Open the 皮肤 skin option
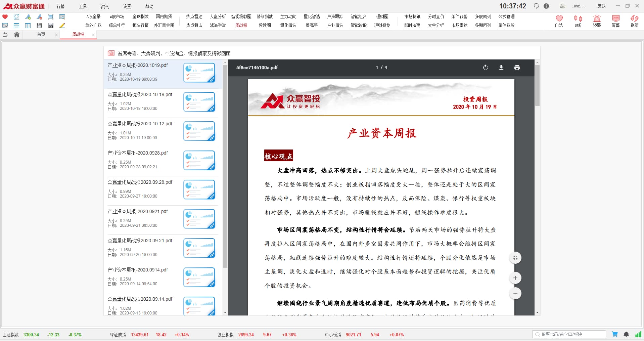 [x=601, y=6]
